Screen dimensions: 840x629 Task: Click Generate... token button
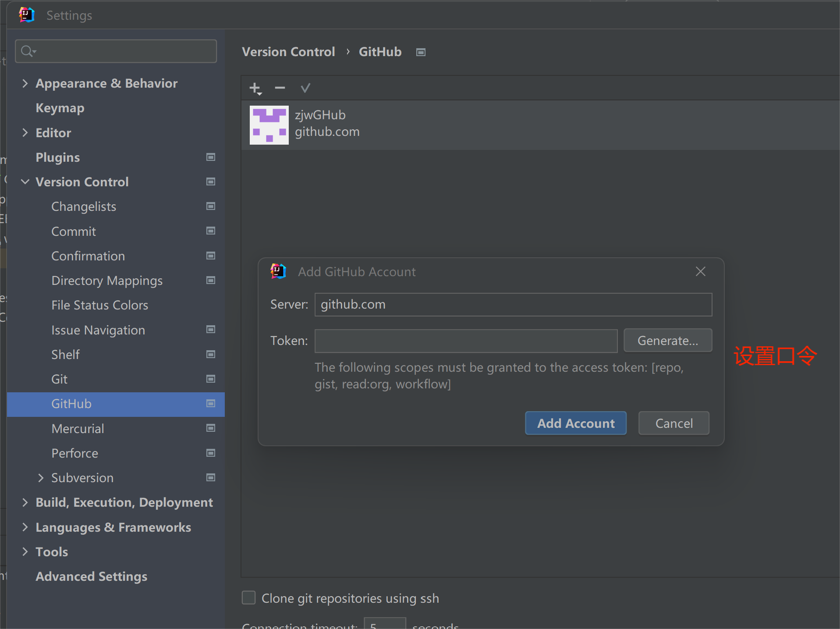coord(668,341)
